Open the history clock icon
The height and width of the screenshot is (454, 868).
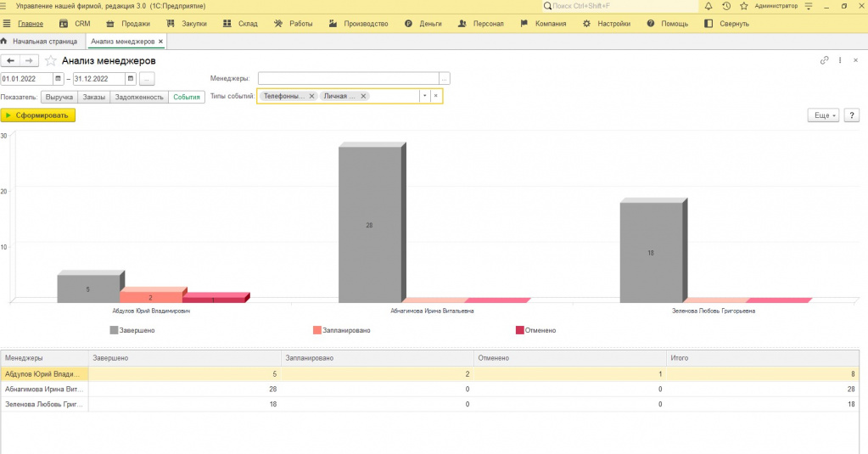pos(726,6)
